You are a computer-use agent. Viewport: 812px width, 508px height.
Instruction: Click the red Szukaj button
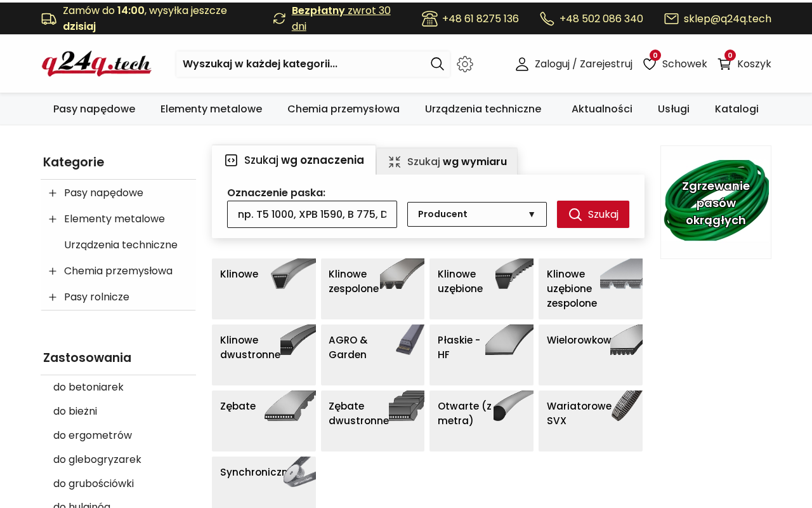(593, 214)
